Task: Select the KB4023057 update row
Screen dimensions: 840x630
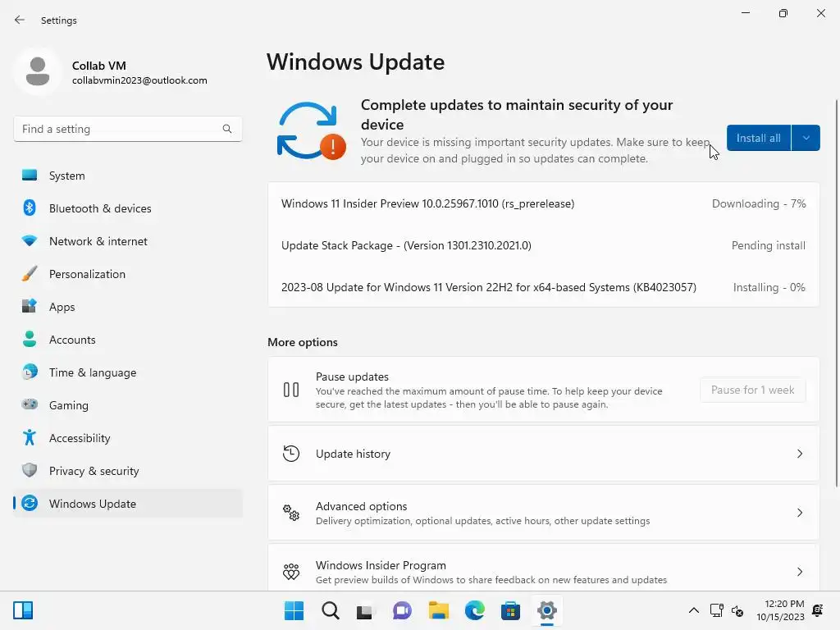Action: [543, 287]
